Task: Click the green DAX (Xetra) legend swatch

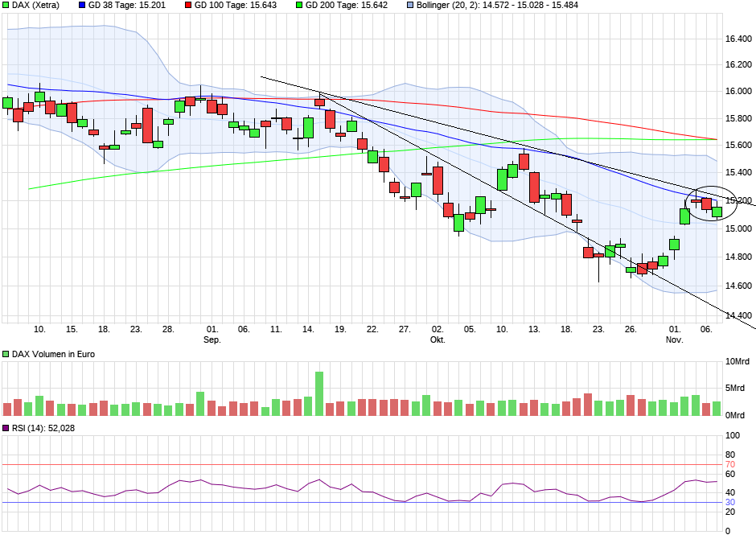Action: click(6, 6)
